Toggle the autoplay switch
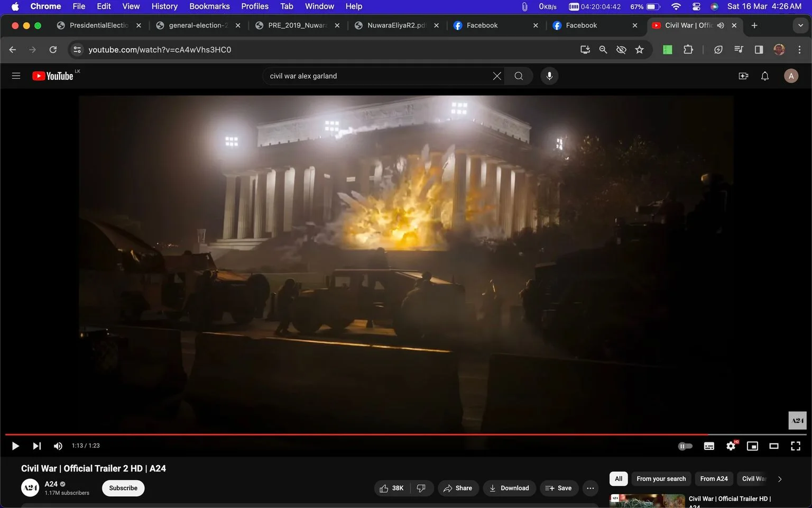 pyautogui.click(x=685, y=446)
